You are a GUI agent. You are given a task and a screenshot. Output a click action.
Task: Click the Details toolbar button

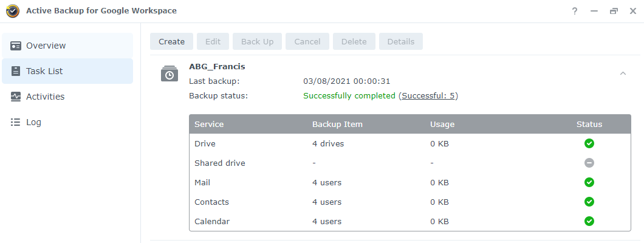pos(400,41)
